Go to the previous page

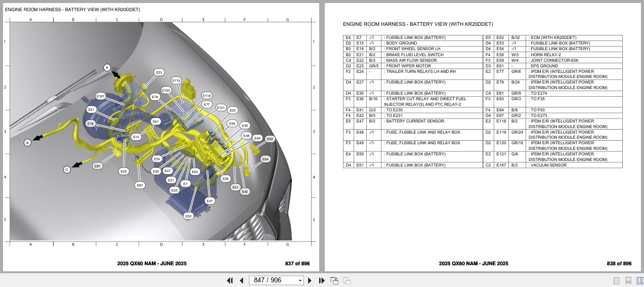[241, 280]
